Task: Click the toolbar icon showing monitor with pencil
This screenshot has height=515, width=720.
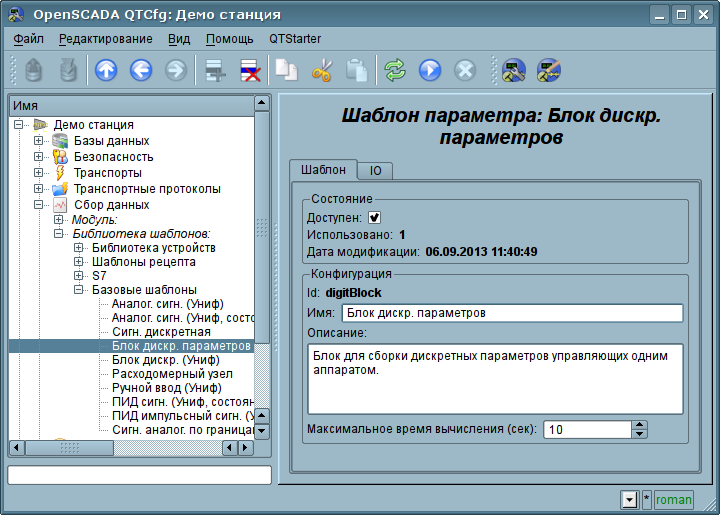Action: pos(549,70)
